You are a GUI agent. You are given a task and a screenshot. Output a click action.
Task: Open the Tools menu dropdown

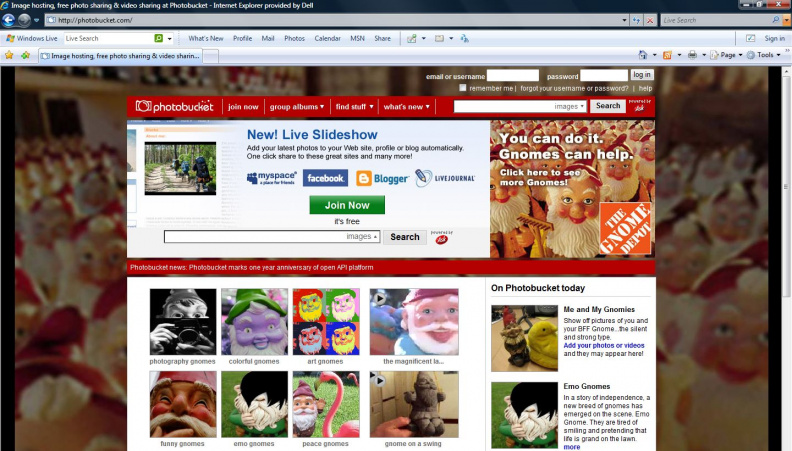click(x=764, y=55)
